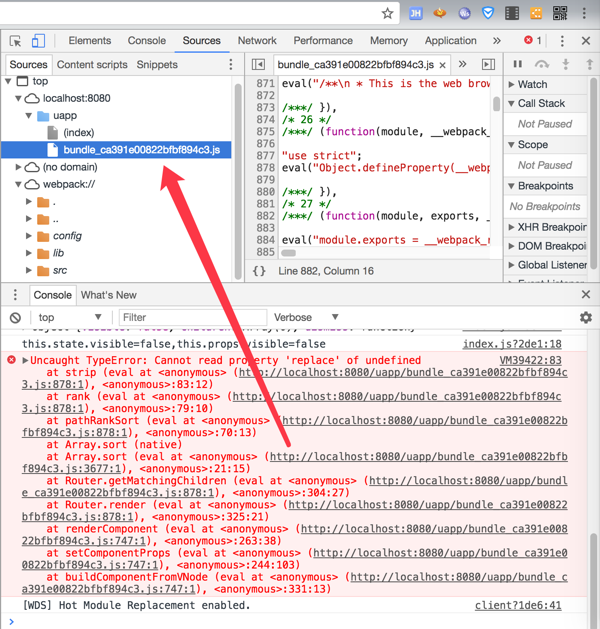
Task: Open the Performance tab
Action: (x=323, y=41)
